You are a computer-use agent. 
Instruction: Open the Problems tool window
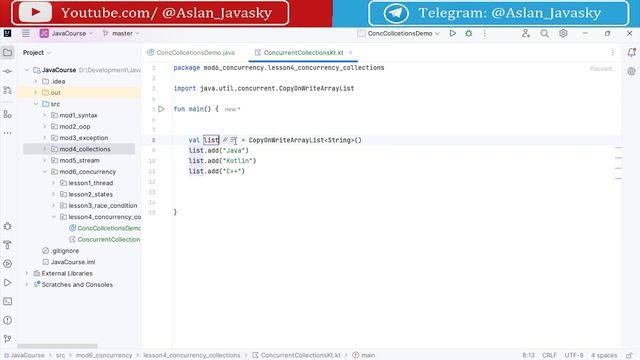(x=7, y=320)
